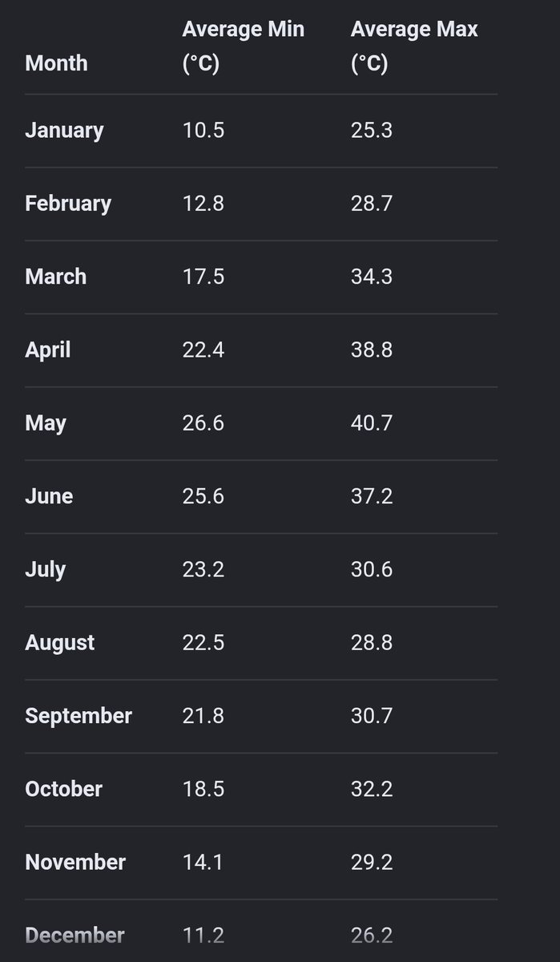Click September's minimum value 21.8
This screenshot has width=560, height=962.
coord(203,716)
